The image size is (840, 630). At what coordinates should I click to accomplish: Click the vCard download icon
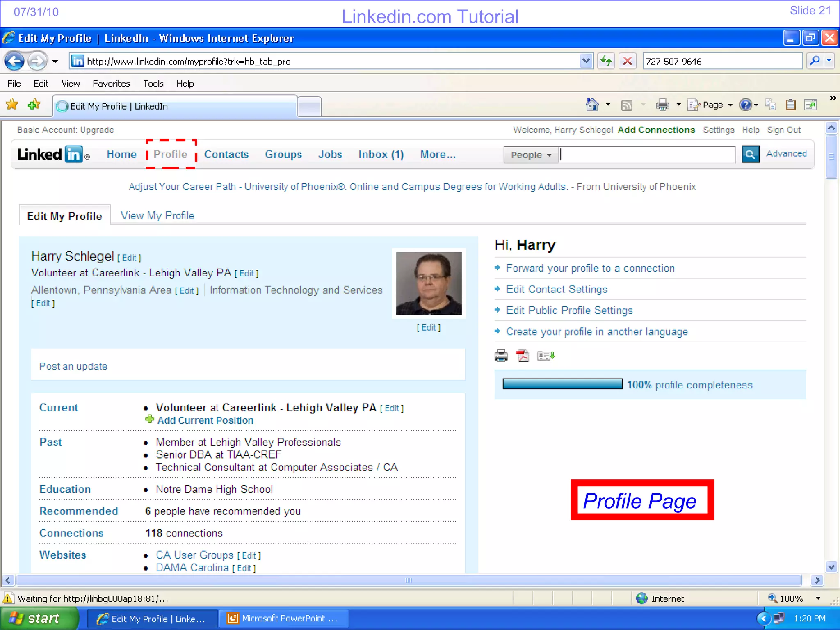(x=546, y=356)
